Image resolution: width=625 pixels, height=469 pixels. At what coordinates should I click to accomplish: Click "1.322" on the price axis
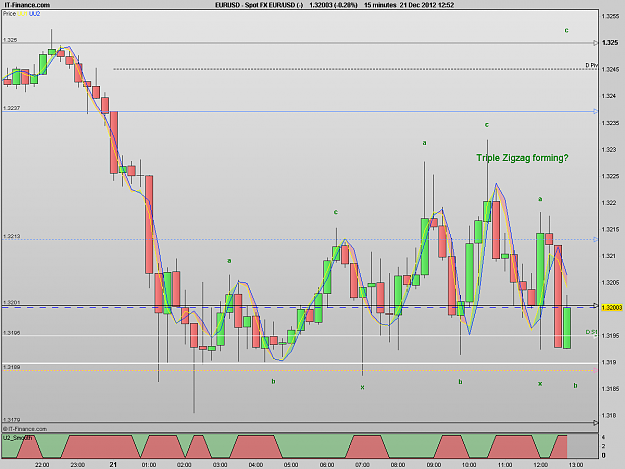pos(609,203)
